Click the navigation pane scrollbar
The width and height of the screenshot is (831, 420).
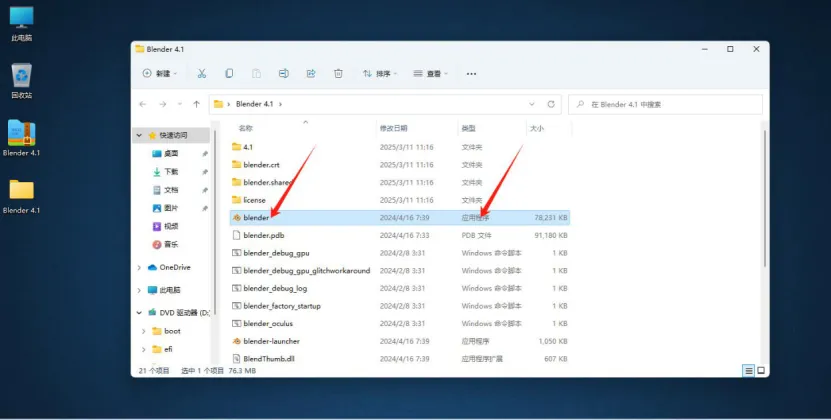215,223
